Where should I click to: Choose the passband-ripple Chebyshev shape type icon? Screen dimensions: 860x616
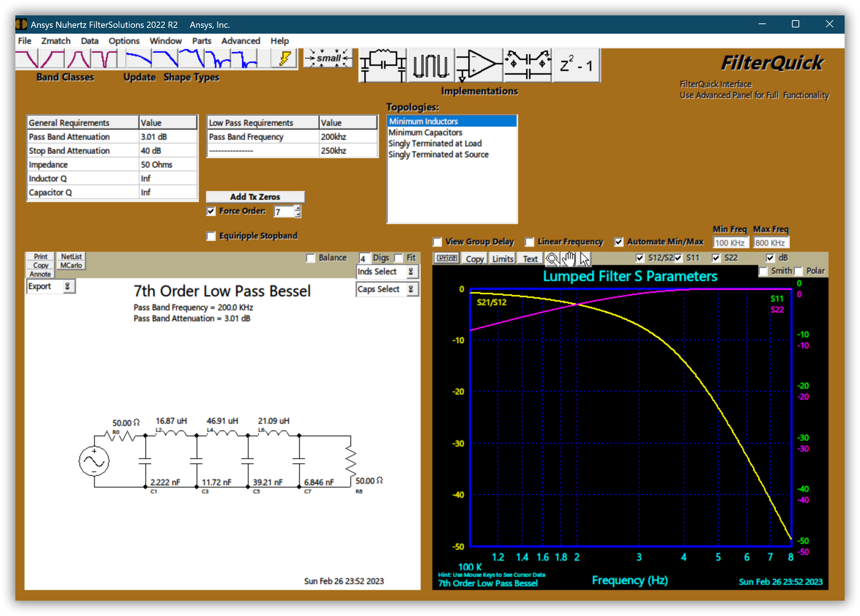pos(191,59)
